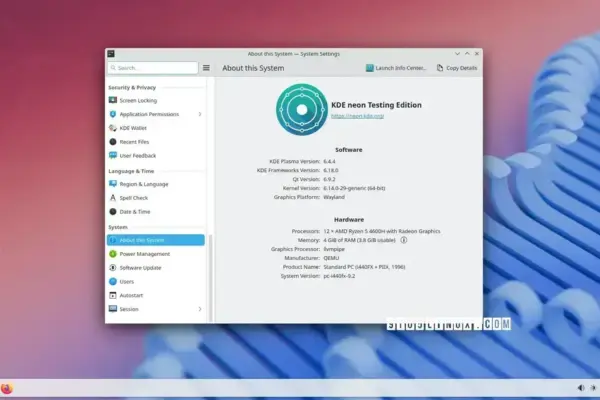Click the Qt Version value 6.9.2
The width and height of the screenshot is (600, 400).
[329, 179]
